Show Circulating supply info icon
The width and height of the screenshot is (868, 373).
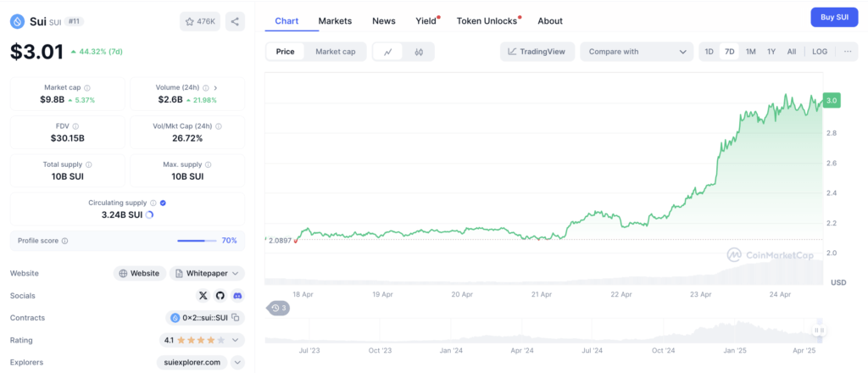point(153,203)
